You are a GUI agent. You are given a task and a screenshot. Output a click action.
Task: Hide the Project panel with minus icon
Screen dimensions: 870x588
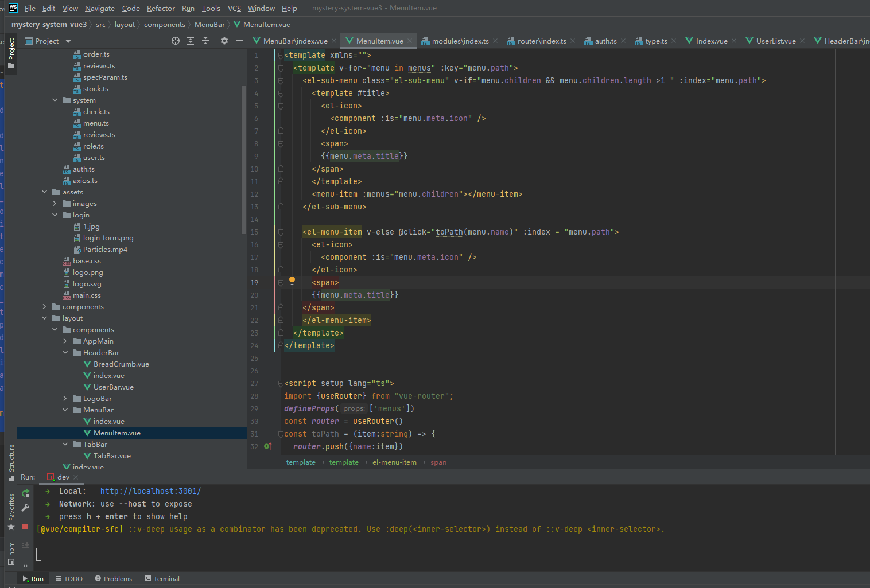coord(239,41)
